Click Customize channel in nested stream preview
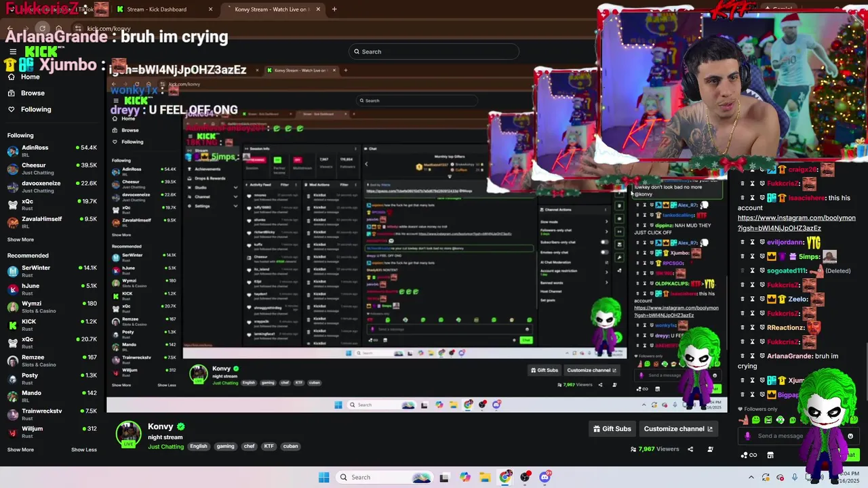Viewport: 868px width, 488px height. pyautogui.click(x=591, y=370)
